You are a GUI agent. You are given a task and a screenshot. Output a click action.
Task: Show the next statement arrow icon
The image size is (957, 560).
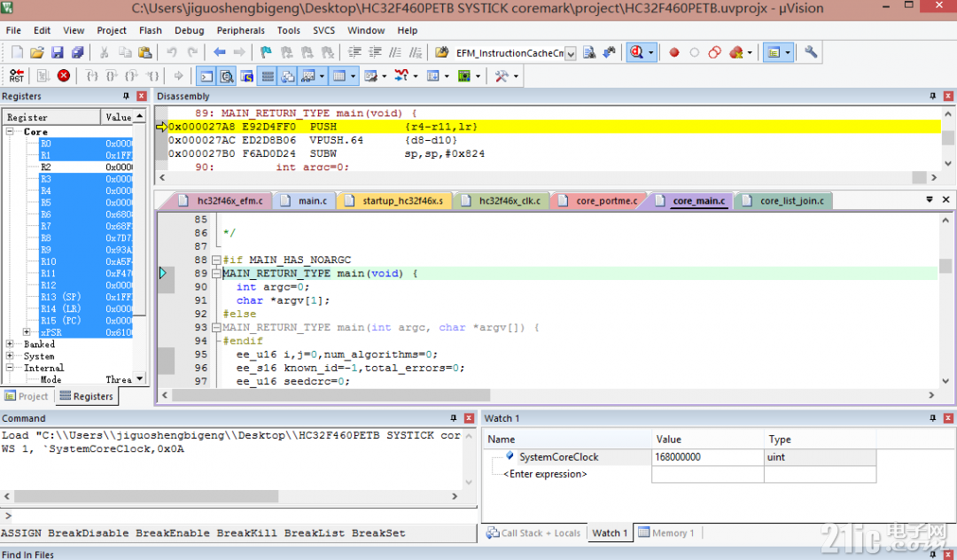coord(178,76)
